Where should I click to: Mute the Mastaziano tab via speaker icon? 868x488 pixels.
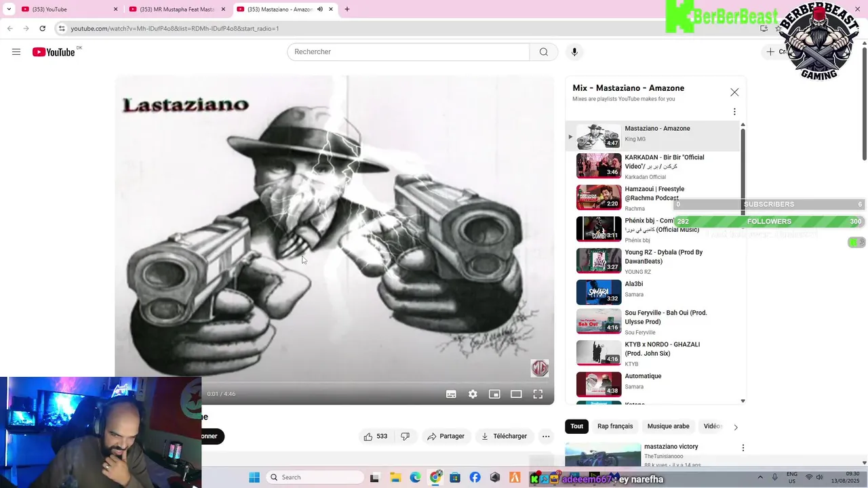320,9
